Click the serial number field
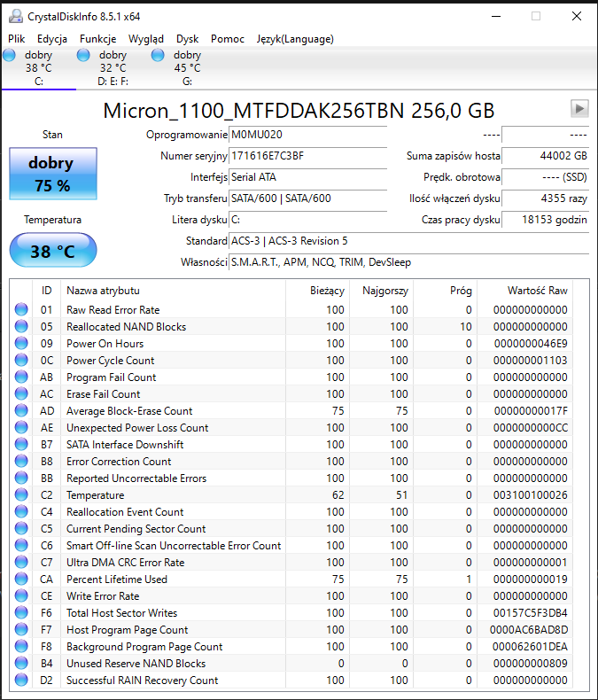 307,156
